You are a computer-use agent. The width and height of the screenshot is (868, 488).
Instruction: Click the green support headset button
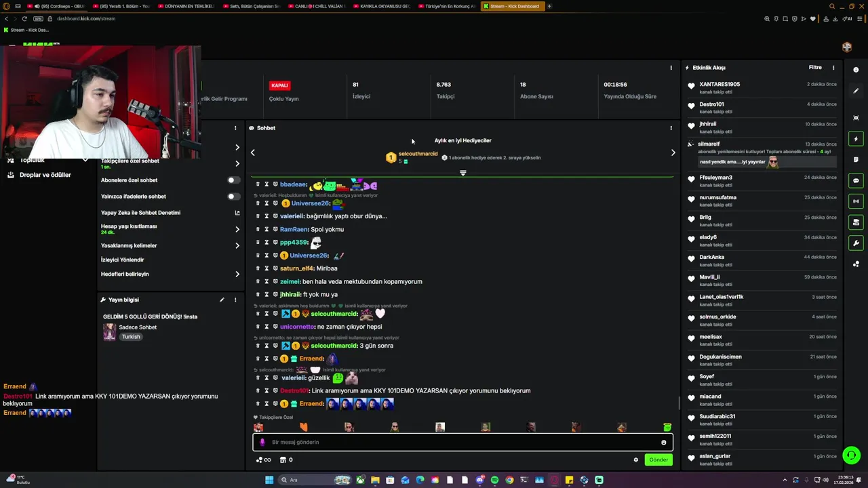point(851,455)
